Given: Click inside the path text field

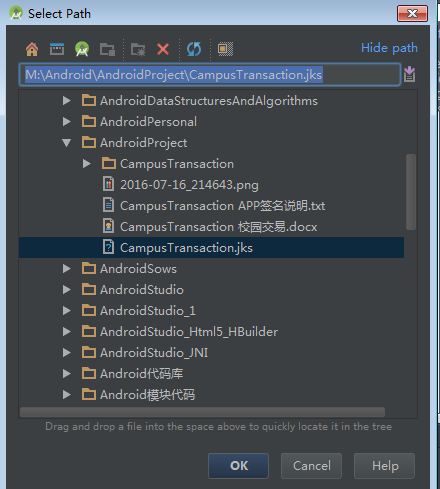Looking at the screenshot, I should pyautogui.click(x=210, y=74).
